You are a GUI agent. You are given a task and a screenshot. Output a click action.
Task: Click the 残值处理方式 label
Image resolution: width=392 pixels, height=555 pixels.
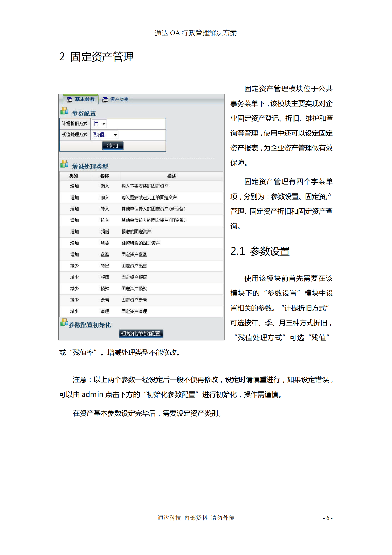[x=75, y=135]
